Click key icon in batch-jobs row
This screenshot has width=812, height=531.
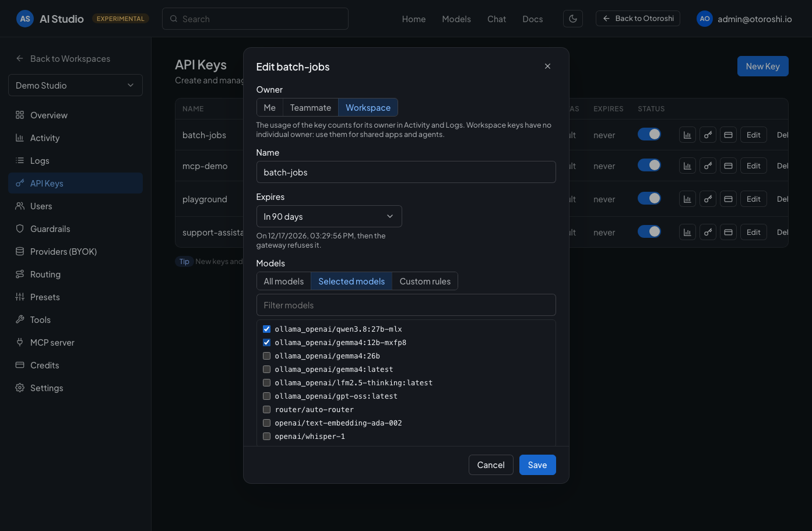708,135
